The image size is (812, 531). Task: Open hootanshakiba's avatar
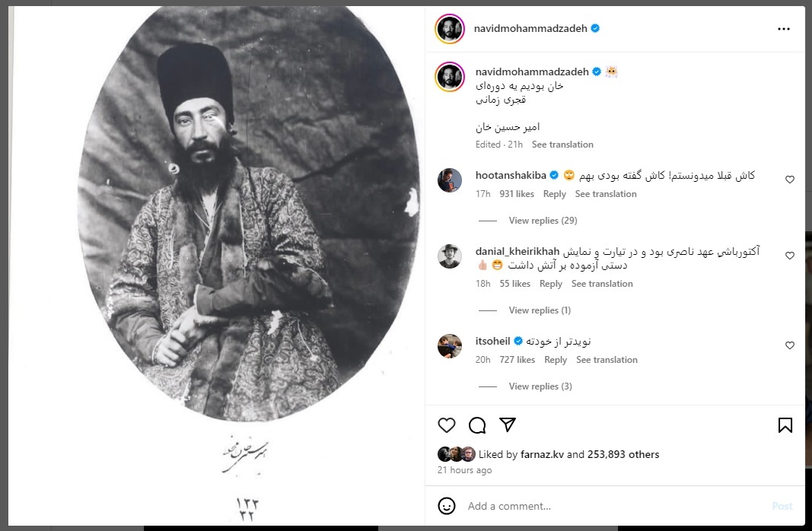(450, 180)
